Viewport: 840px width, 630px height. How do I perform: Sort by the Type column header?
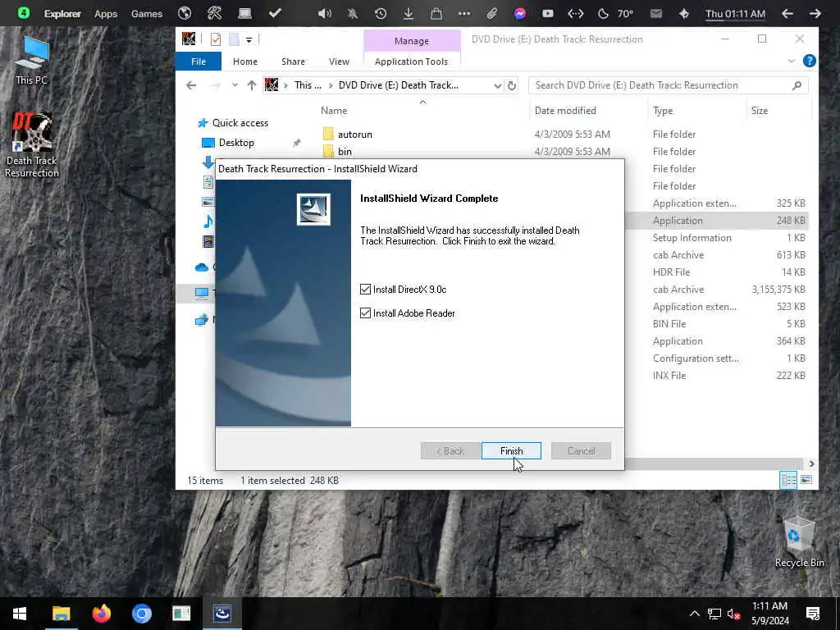(663, 111)
